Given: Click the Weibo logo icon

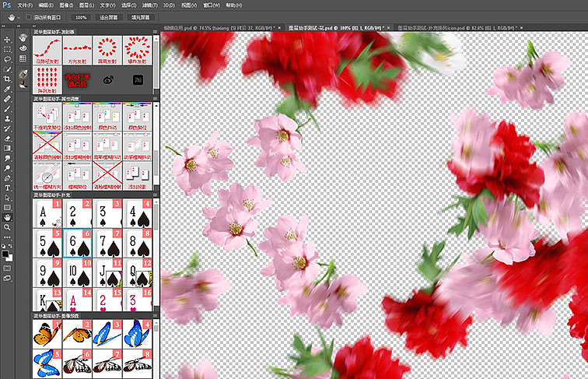Looking at the screenshot, I should coord(108,79).
